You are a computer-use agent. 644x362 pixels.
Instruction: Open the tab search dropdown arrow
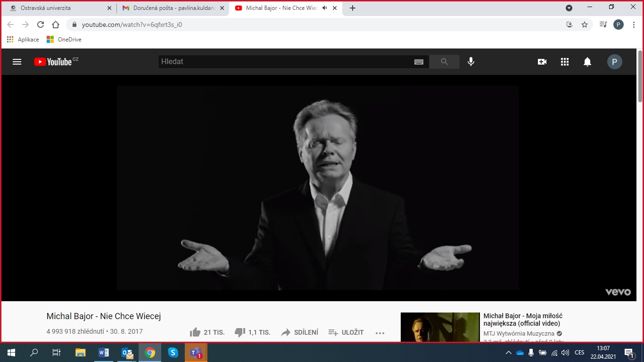click(569, 8)
